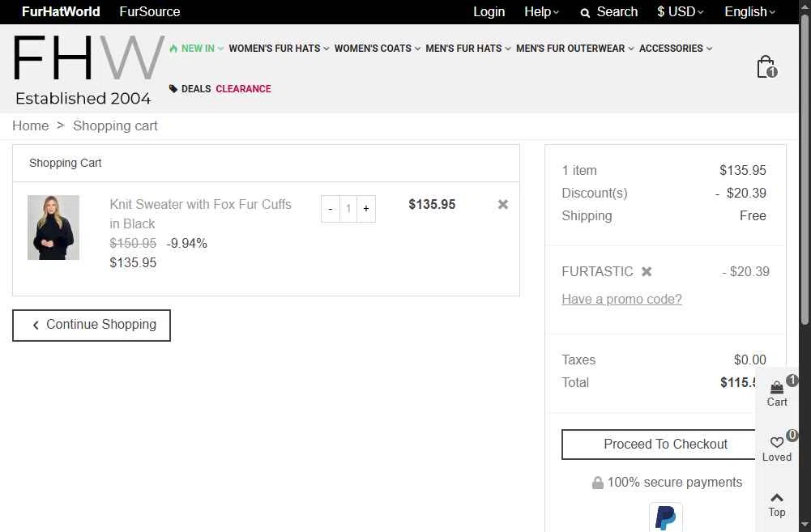Open the DEALS menu item

tap(190, 89)
